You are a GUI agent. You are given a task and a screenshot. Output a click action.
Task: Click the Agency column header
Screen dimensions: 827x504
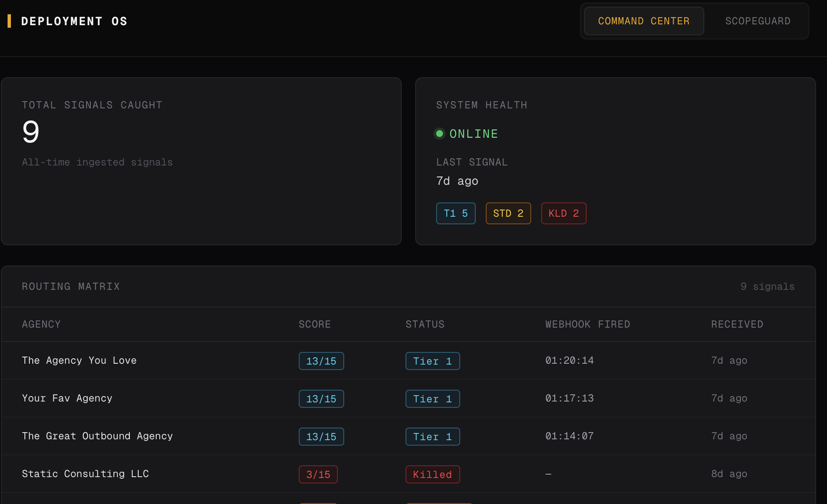(41, 324)
